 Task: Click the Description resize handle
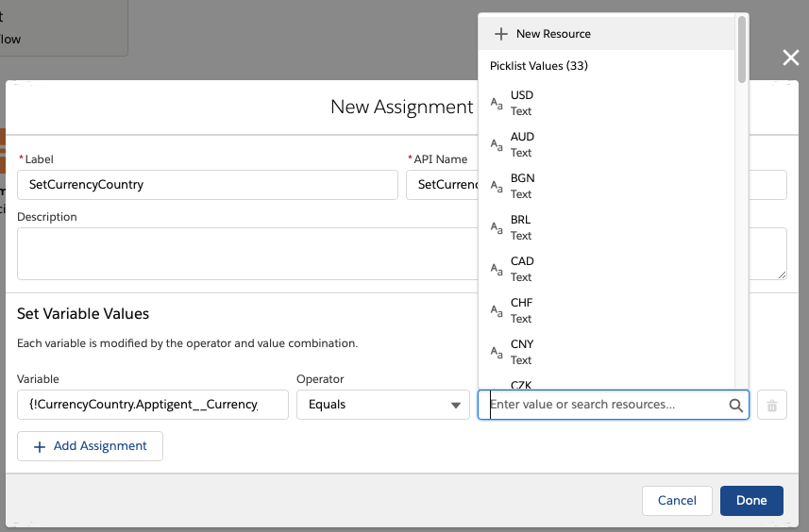pos(783,275)
